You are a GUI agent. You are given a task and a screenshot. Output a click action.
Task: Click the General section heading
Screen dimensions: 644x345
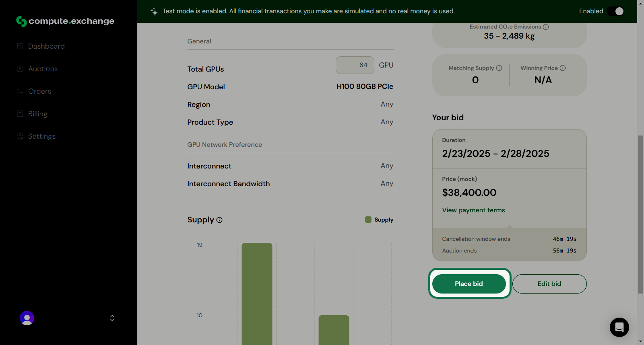[199, 41]
